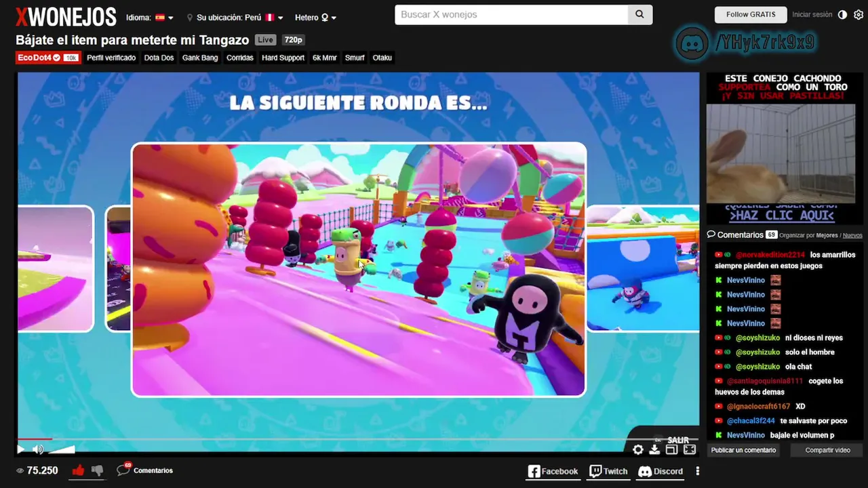
Task: Enter fullscreen video mode
Action: (690, 449)
